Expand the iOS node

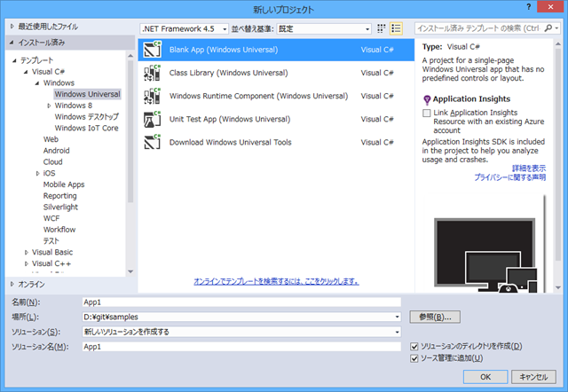(37, 173)
